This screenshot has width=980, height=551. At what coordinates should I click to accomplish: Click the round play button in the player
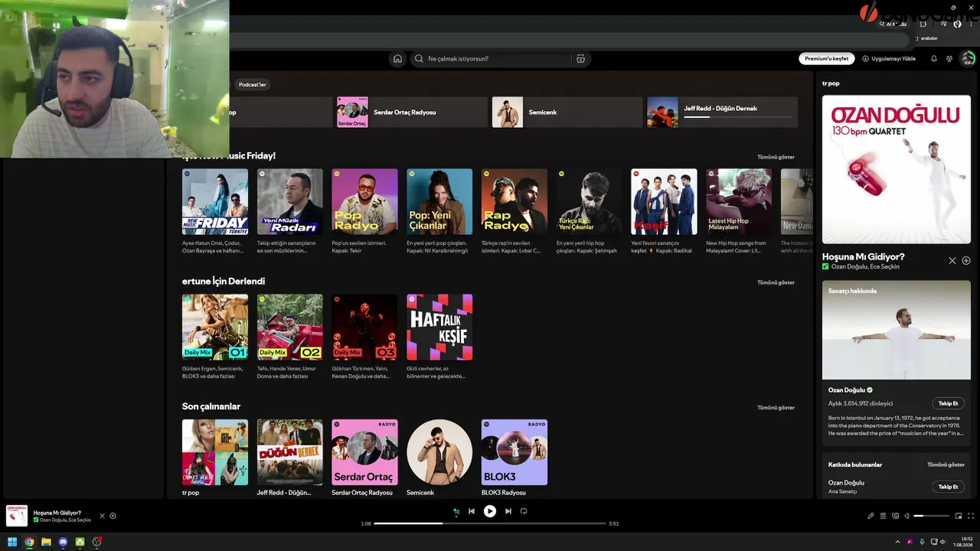pyautogui.click(x=490, y=511)
